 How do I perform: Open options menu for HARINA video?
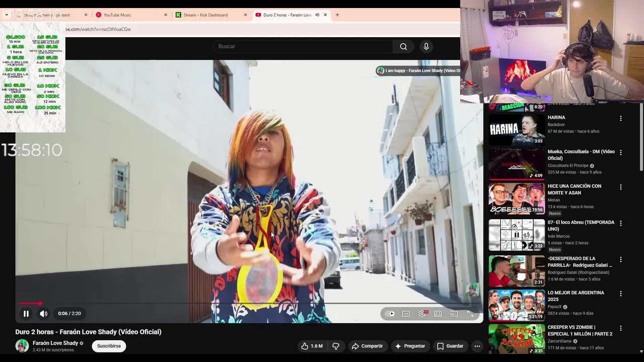[620, 119]
